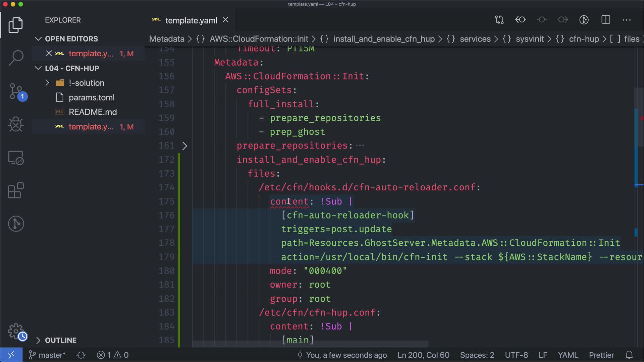This screenshot has height=362, width=644.
Task: Click the synchronize changes icon
Action: (x=81, y=355)
